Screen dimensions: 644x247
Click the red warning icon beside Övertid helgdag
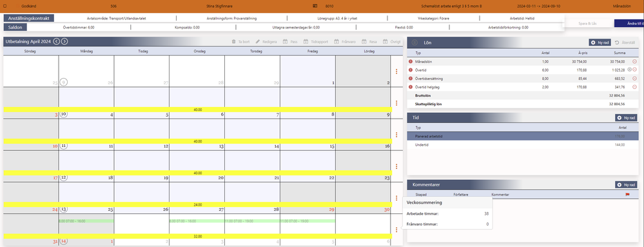410,86
